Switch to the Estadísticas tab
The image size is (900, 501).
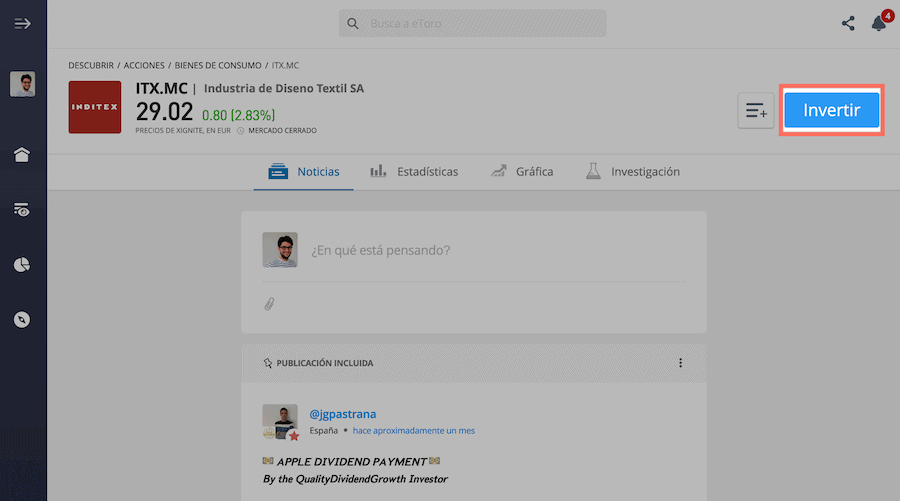414,172
